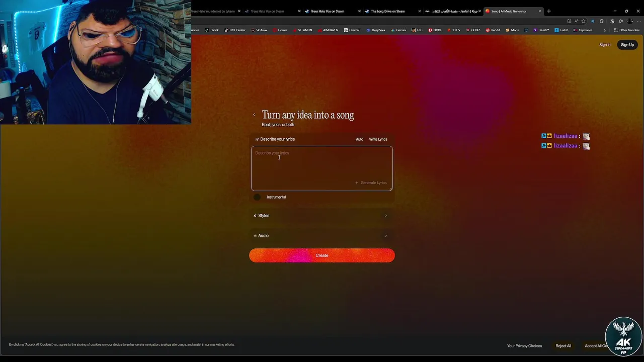Click the Sign Up button
The width and height of the screenshot is (644, 362).
(x=627, y=45)
